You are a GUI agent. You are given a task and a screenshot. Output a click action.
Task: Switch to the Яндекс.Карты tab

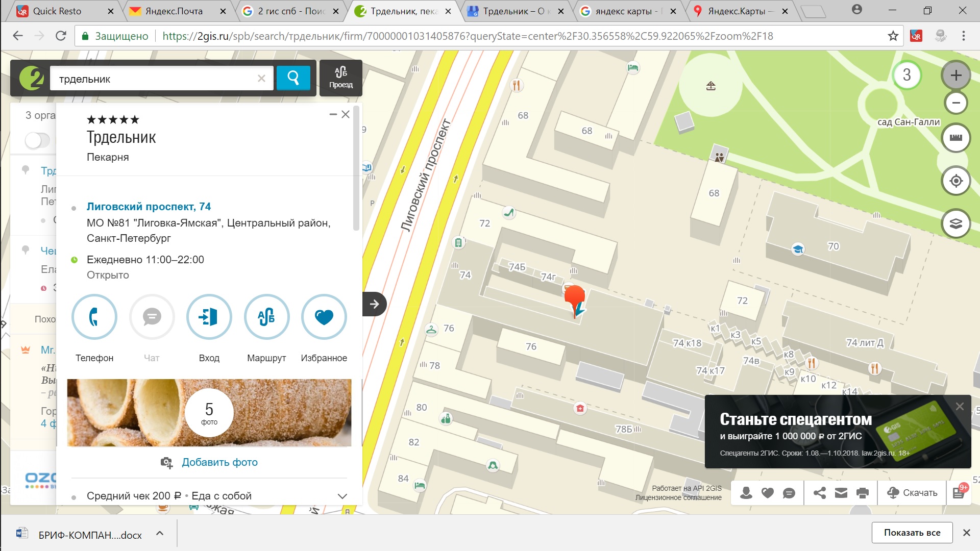point(740,11)
